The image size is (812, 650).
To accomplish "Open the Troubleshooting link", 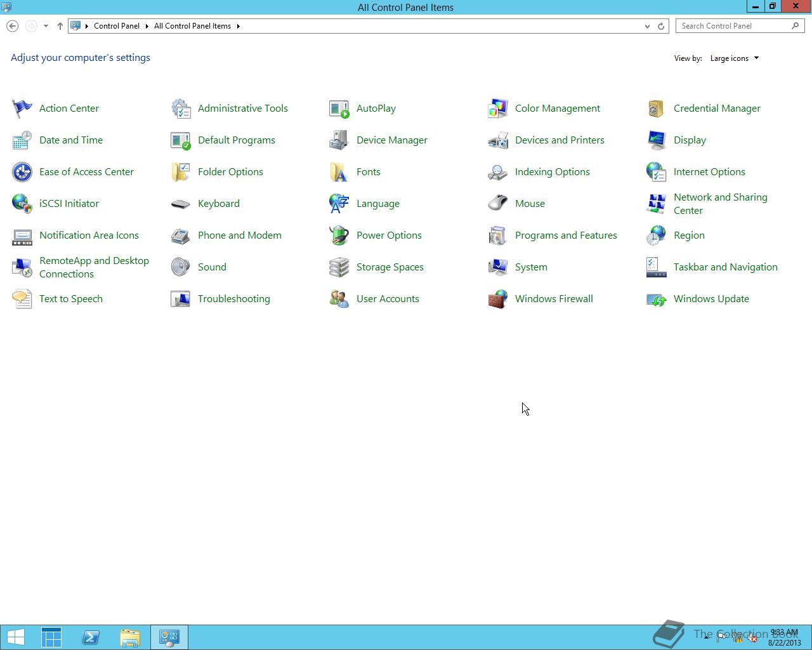I will click(233, 299).
